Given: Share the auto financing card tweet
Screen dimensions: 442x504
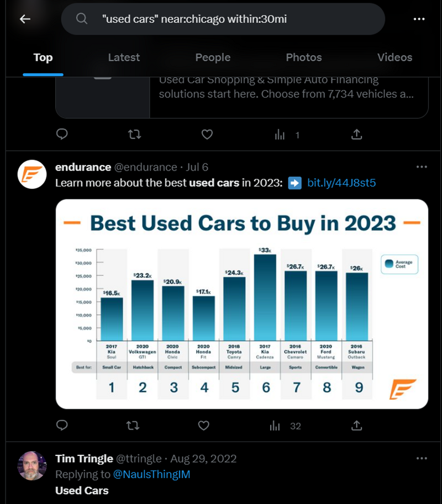Looking at the screenshot, I should pos(356,134).
